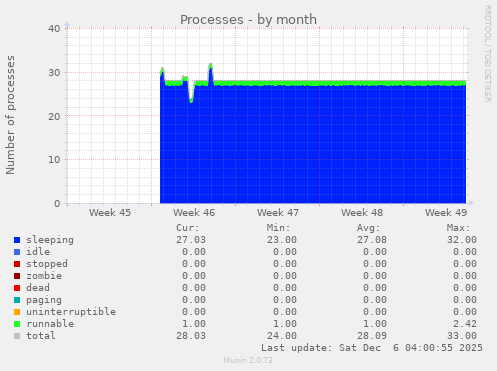The height and width of the screenshot is (371, 497).
Task: Click the 'Week 47' axis label
Action: 278,213
